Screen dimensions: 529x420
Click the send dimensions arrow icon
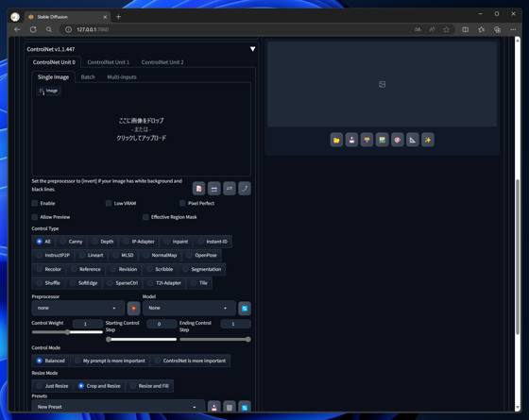tap(245, 189)
